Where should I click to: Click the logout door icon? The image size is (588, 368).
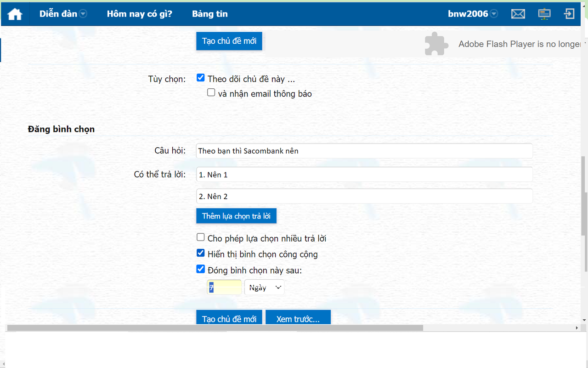(x=569, y=14)
